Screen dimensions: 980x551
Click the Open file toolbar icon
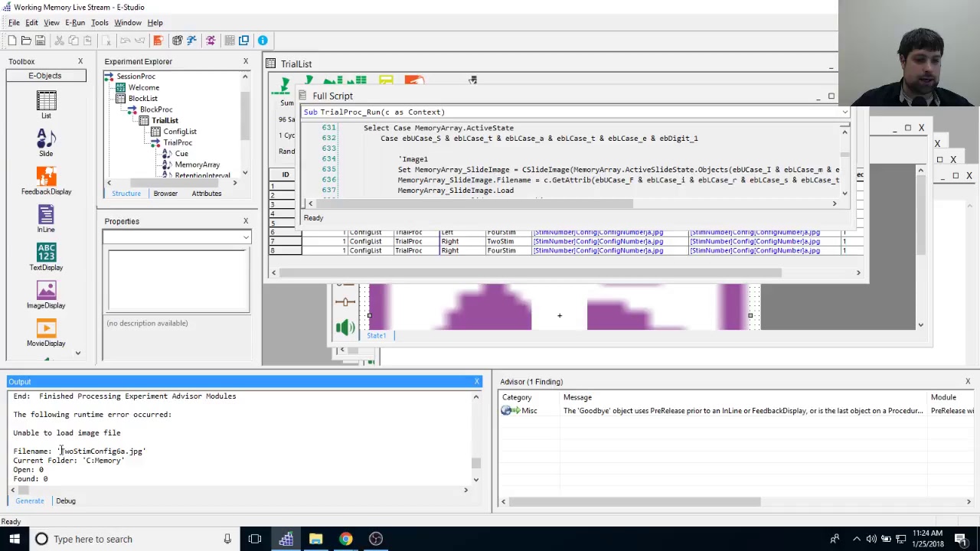(x=26, y=41)
